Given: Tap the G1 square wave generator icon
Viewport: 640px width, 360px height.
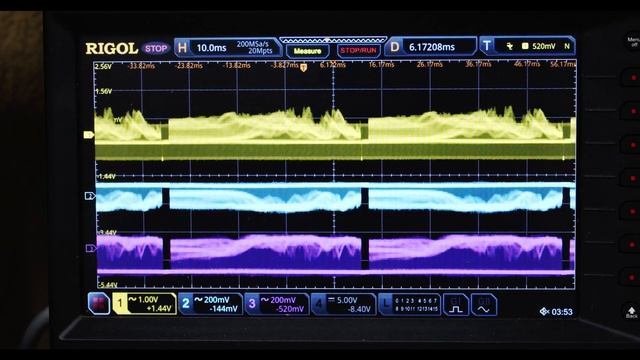Looking at the screenshot, I should point(456,304).
